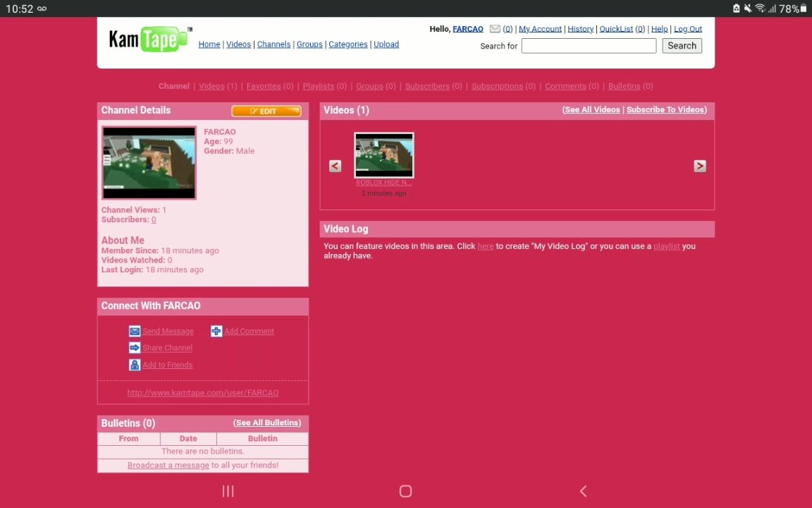Open the inbox envelope icon
812x508 pixels.
coord(495,29)
